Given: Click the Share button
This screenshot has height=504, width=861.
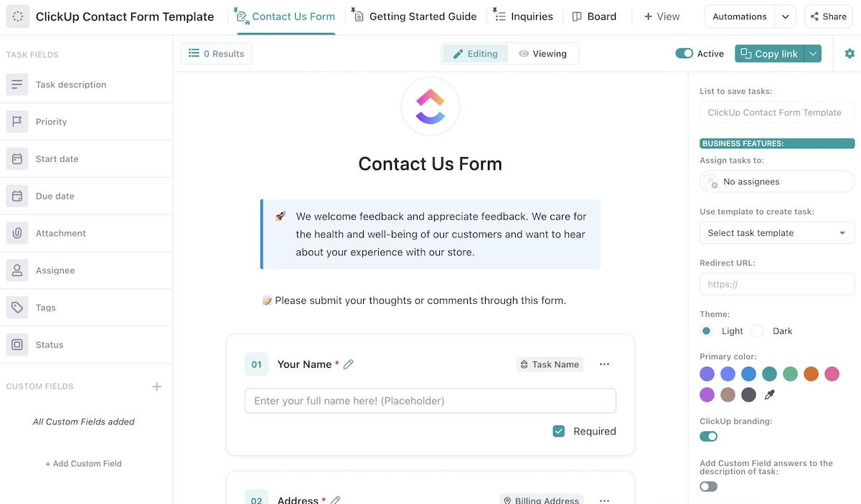Looking at the screenshot, I should (x=828, y=16).
